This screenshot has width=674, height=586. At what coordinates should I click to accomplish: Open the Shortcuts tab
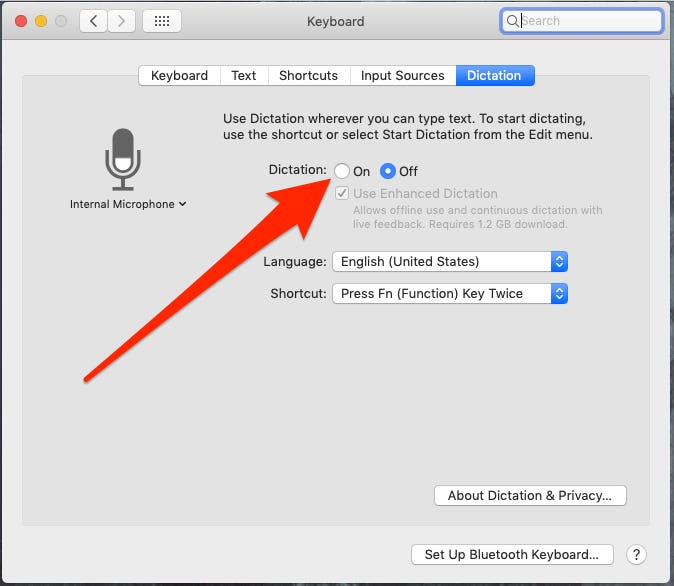coord(308,75)
